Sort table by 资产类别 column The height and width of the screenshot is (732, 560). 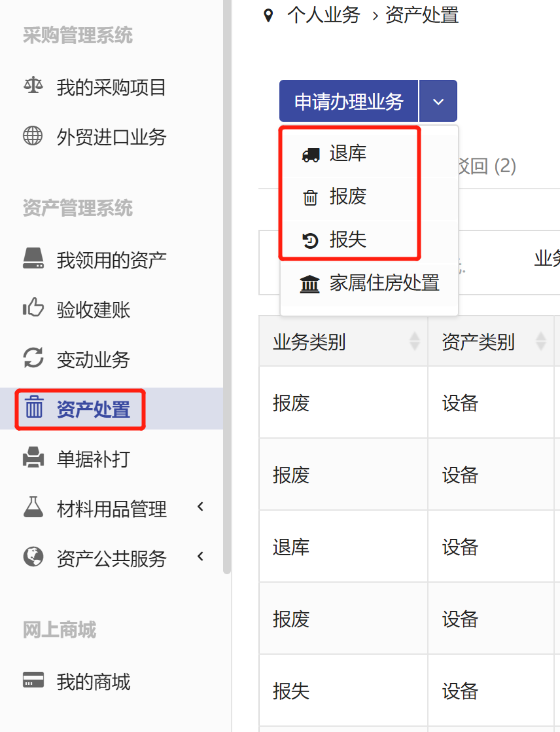click(540, 341)
